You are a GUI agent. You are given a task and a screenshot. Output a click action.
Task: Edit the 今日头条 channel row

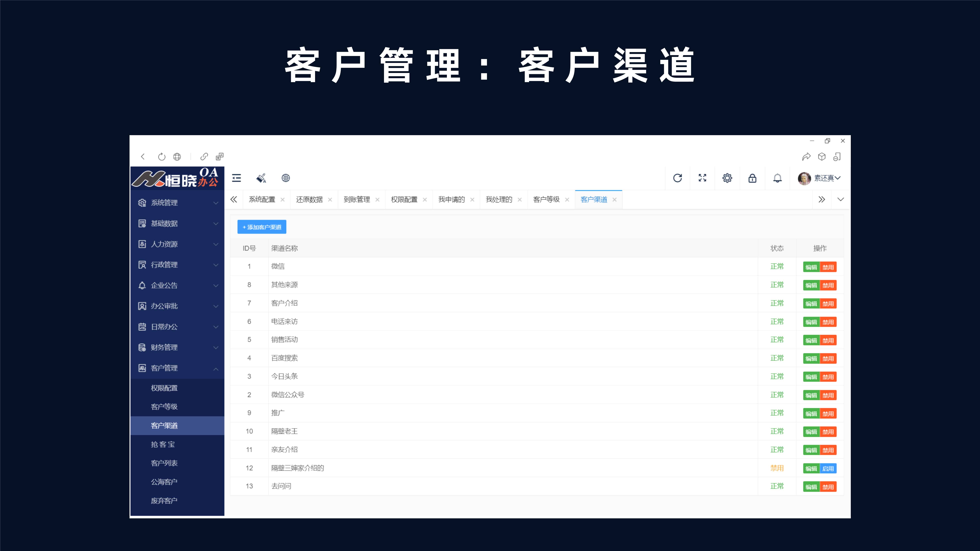pos(811,377)
